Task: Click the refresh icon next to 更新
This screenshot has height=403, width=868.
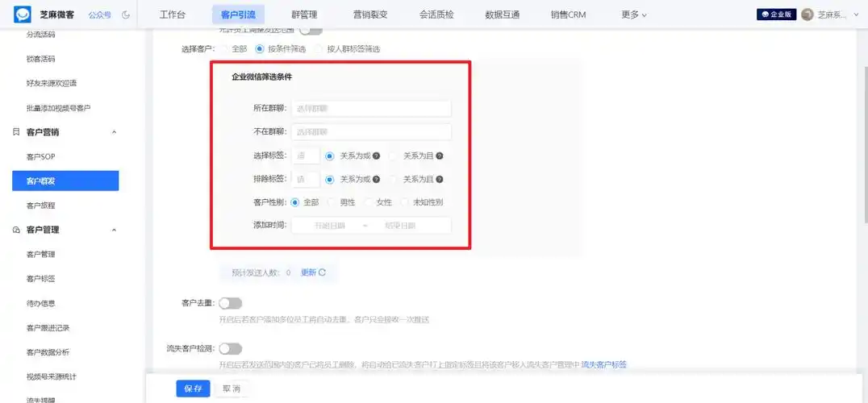Action: (x=322, y=272)
